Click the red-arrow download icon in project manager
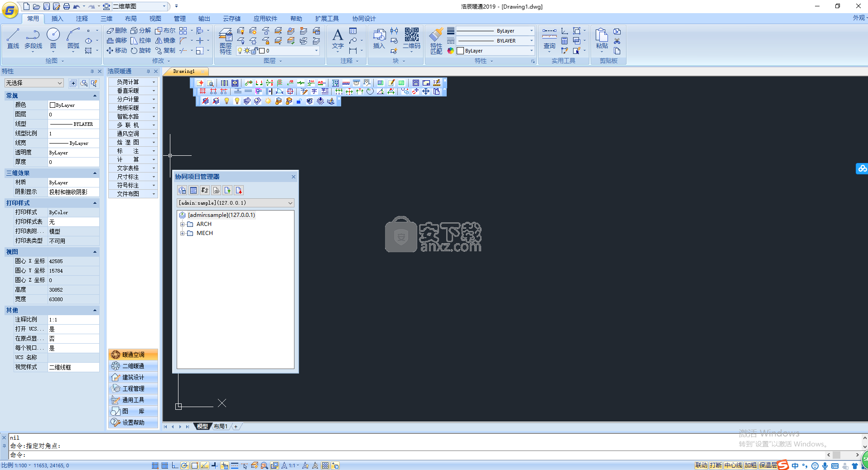868x470 pixels. (x=239, y=190)
